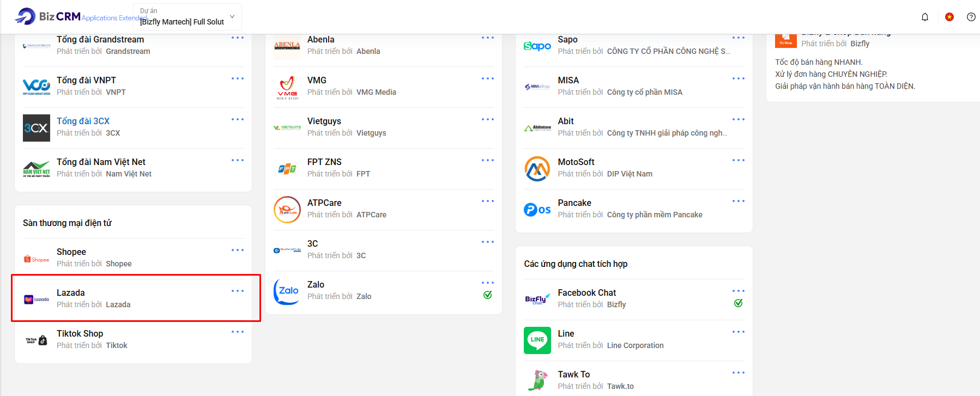Screen dimensions: 980x396
Task: Click the Tawk To parrot logo
Action: pyautogui.click(x=539, y=380)
